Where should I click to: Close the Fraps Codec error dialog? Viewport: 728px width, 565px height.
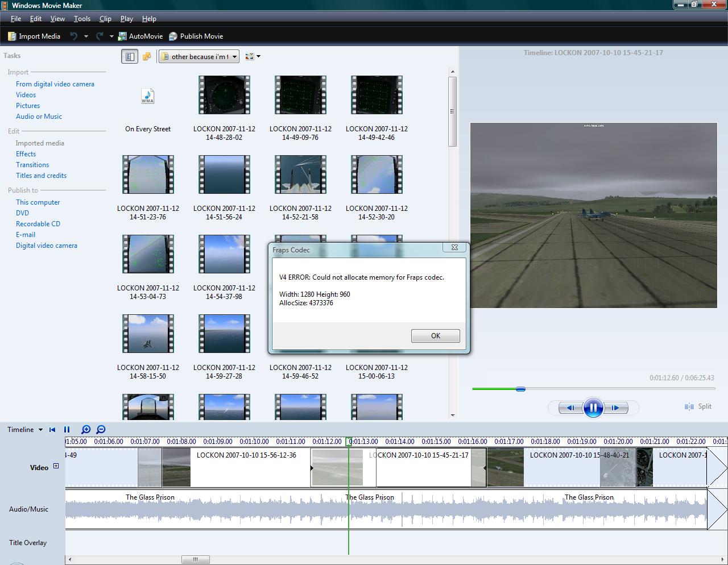454,247
